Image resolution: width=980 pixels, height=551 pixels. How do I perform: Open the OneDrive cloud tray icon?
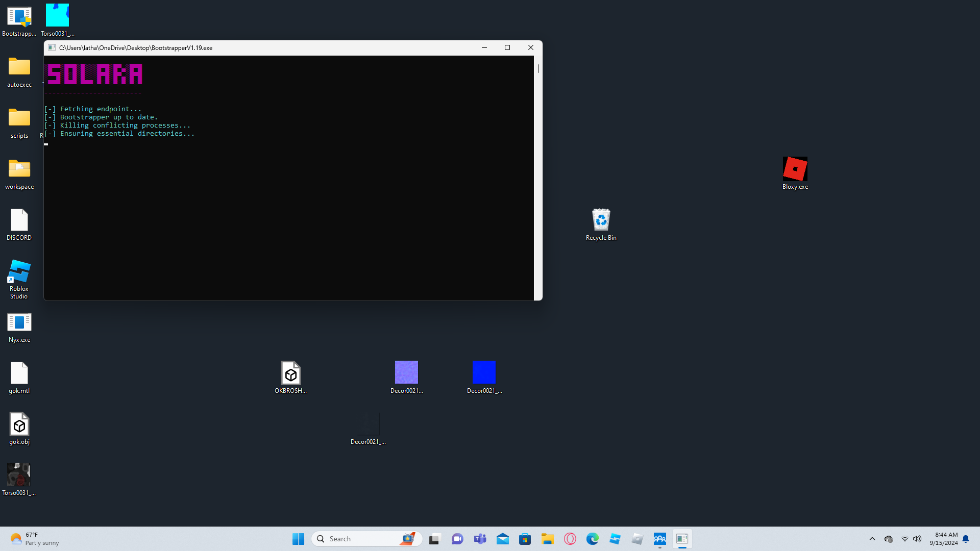pos(889,539)
